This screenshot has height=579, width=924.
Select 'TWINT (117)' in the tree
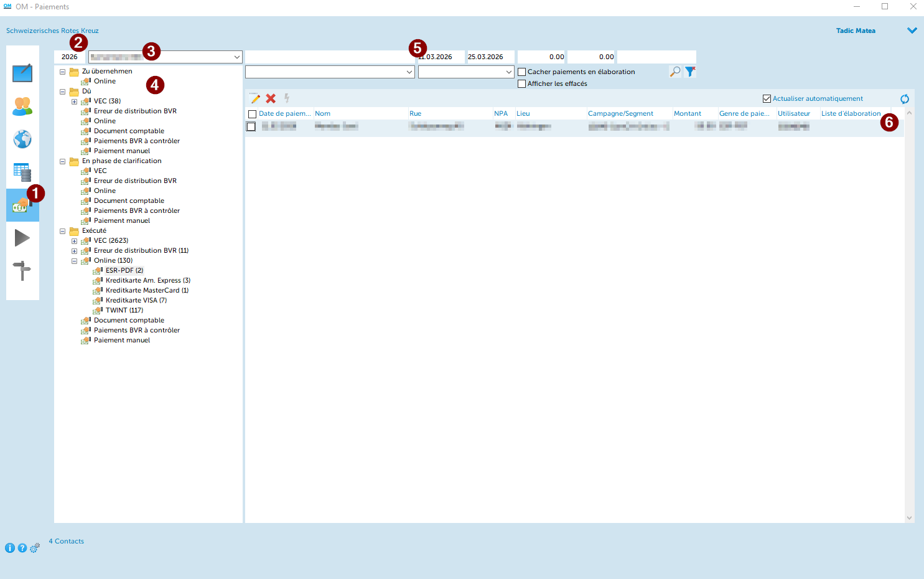click(x=124, y=310)
